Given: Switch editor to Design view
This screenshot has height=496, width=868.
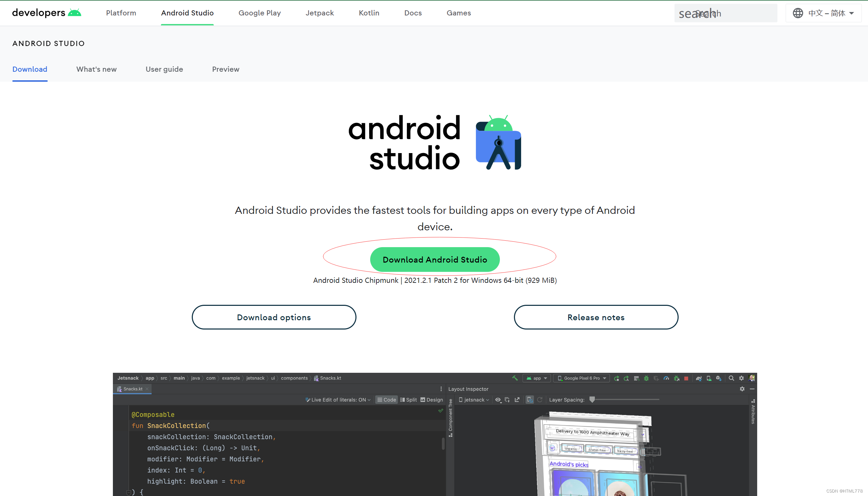Looking at the screenshot, I should click(x=432, y=400).
